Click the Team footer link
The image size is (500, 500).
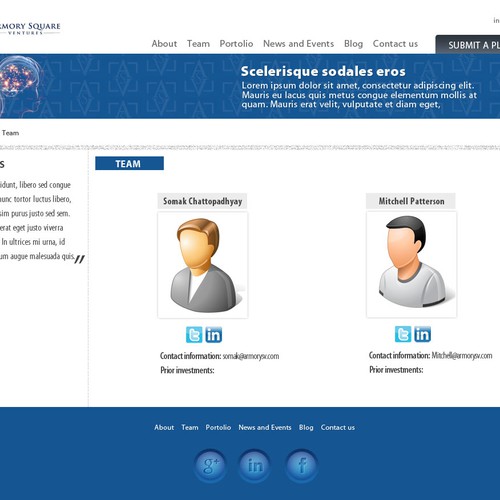[190, 427]
